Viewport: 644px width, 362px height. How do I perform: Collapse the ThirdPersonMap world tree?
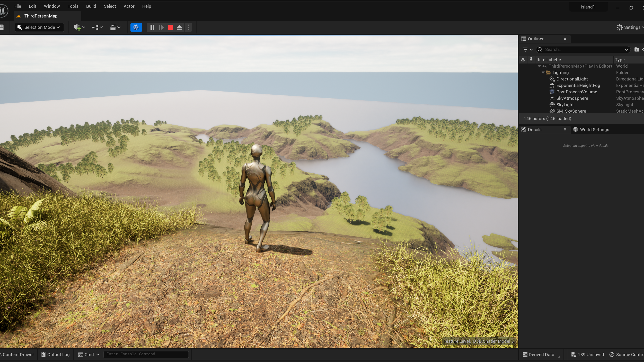click(x=539, y=66)
